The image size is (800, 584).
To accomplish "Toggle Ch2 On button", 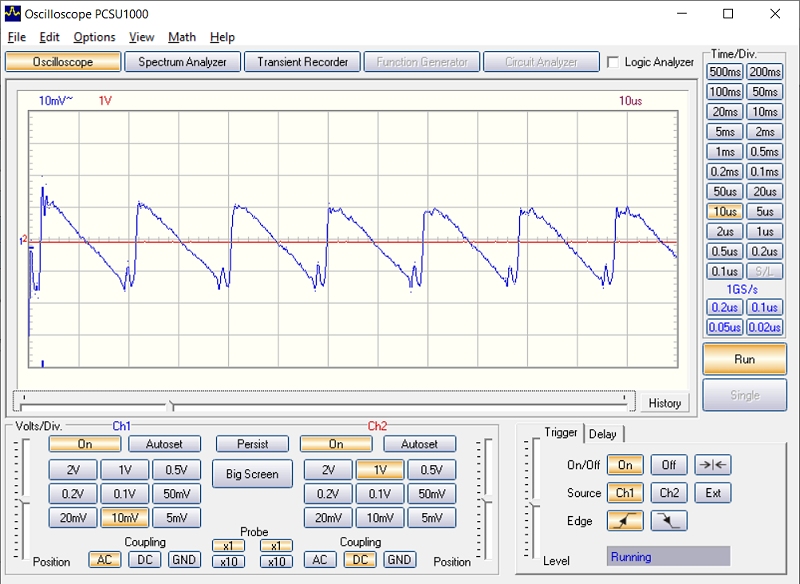I will pyautogui.click(x=336, y=444).
